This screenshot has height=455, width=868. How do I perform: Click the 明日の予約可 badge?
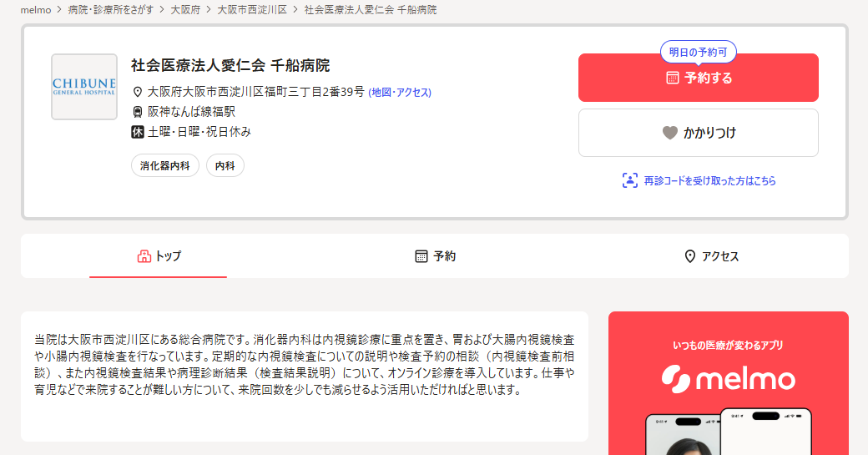point(699,52)
